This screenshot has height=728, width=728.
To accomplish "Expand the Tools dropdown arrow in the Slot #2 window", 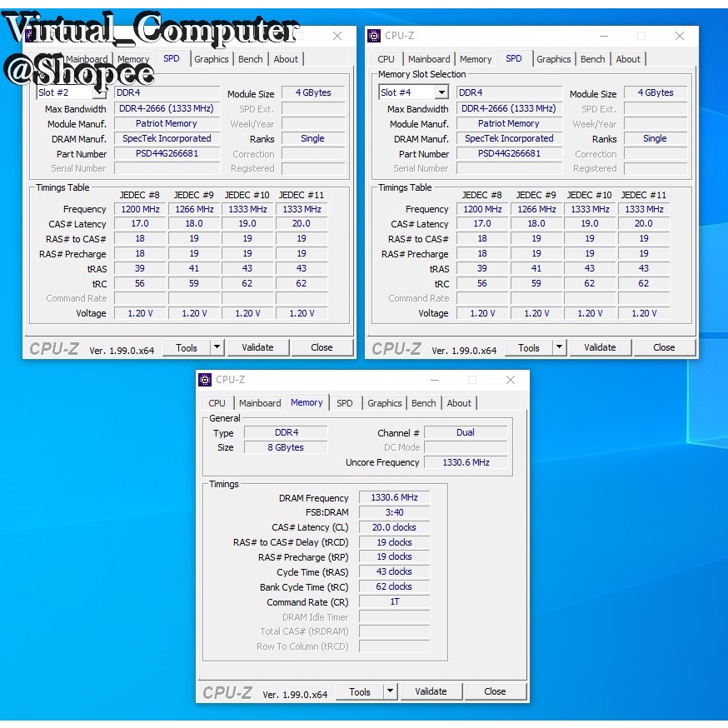I will pyautogui.click(x=217, y=347).
